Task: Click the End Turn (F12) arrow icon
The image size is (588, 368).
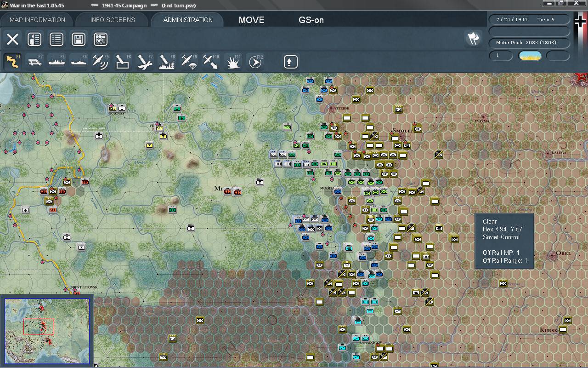Action: [255, 62]
